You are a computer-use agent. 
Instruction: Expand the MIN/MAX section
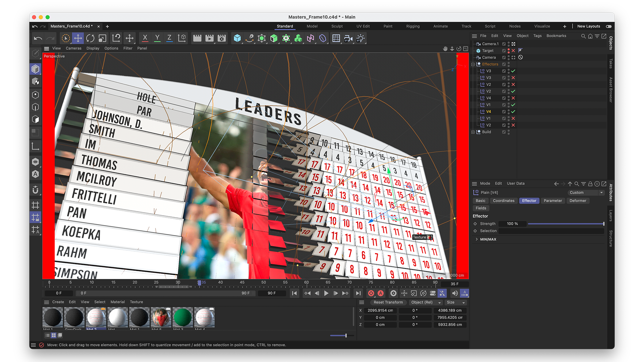[477, 239]
